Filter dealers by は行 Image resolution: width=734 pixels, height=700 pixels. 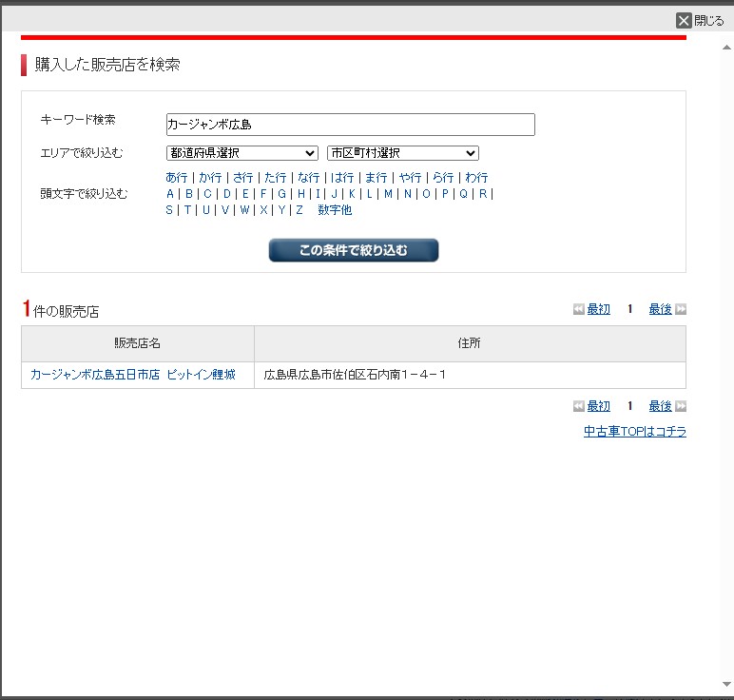342,178
